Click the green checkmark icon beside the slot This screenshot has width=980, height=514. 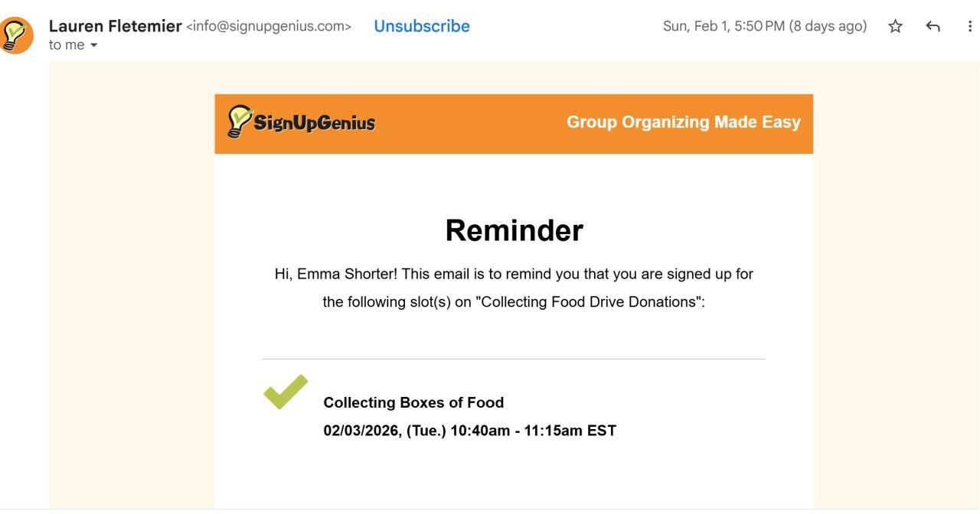[x=286, y=392]
